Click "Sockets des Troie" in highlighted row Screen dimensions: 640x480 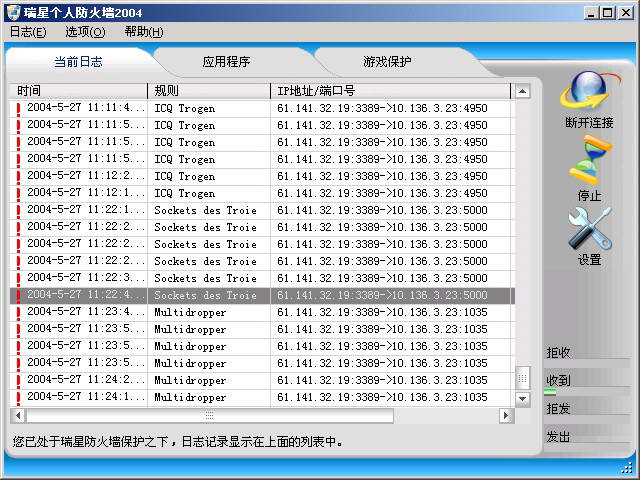206,296
